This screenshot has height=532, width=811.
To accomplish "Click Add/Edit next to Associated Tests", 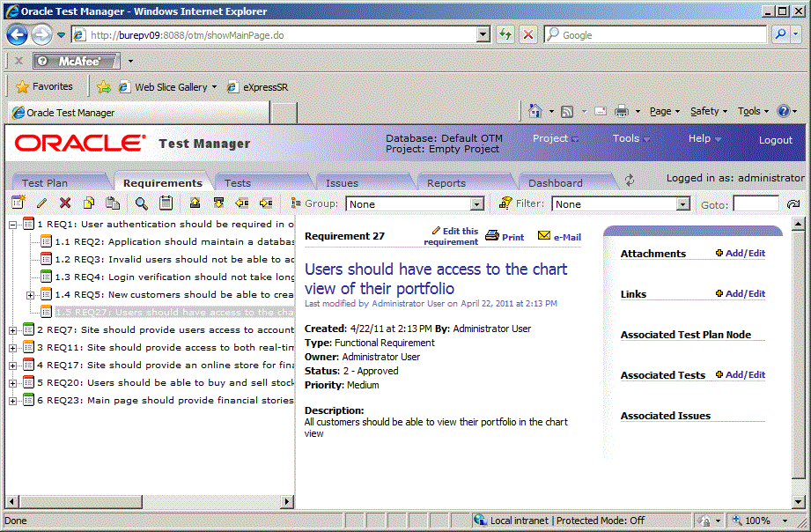I will coord(741,374).
